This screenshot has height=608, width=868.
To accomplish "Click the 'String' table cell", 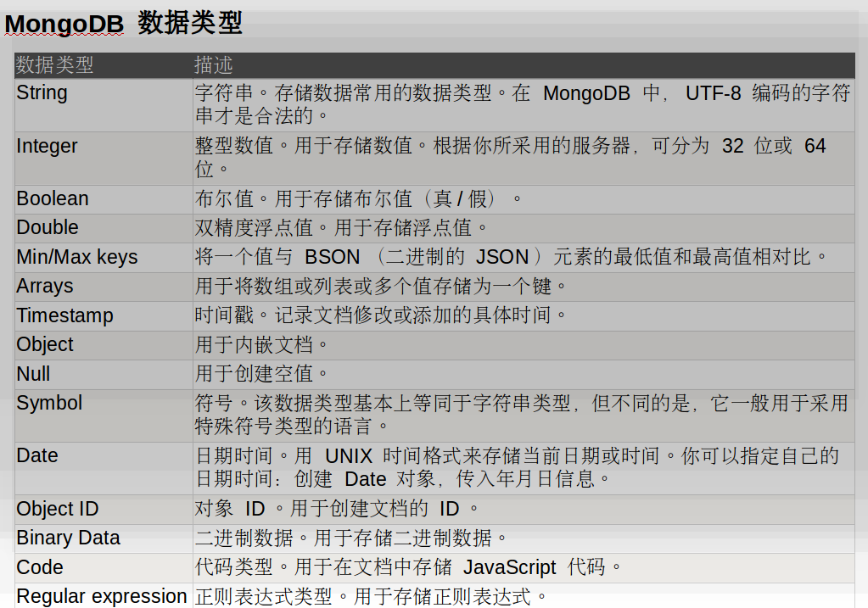I will click(x=104, y=105).
